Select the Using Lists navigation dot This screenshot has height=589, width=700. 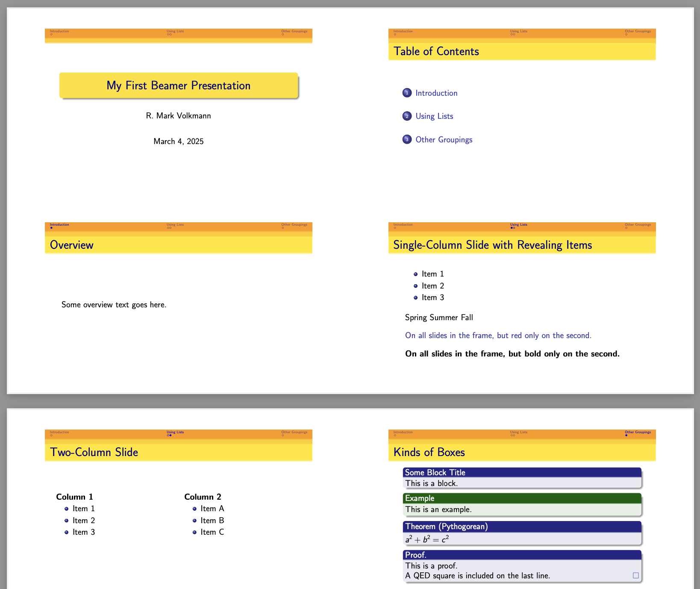pyautogui.click(x=169, y=34)
